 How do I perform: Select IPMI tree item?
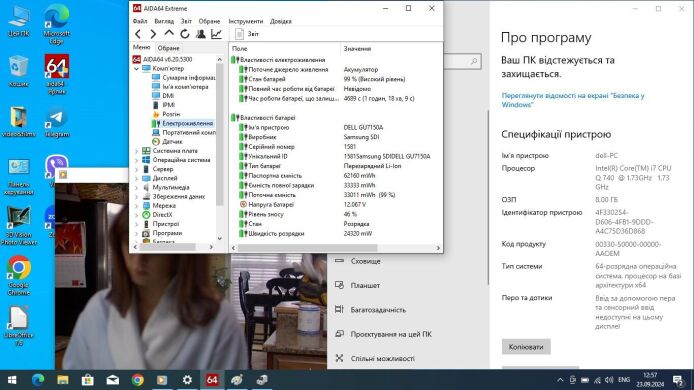(163, 105)
